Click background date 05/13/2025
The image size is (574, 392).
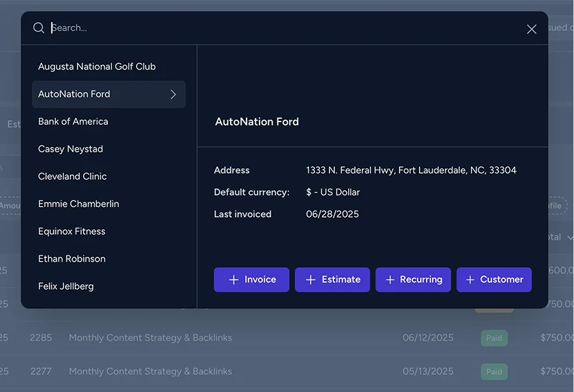pos(428,371)
